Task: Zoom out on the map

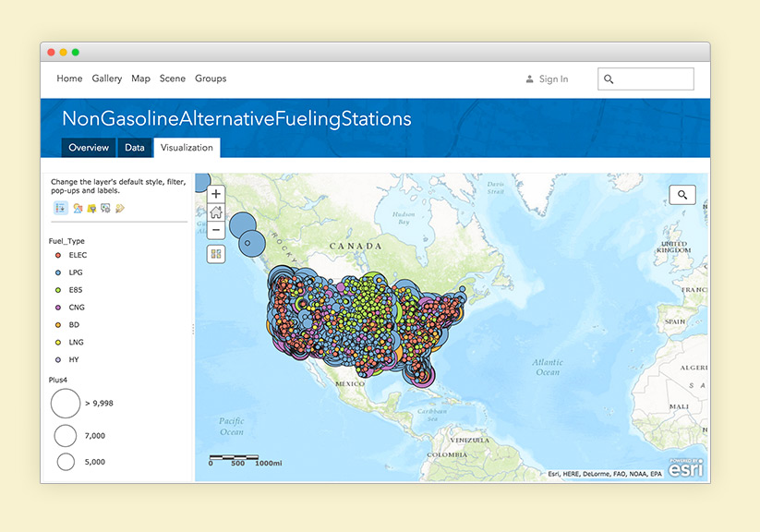Action: coord(216,230)
